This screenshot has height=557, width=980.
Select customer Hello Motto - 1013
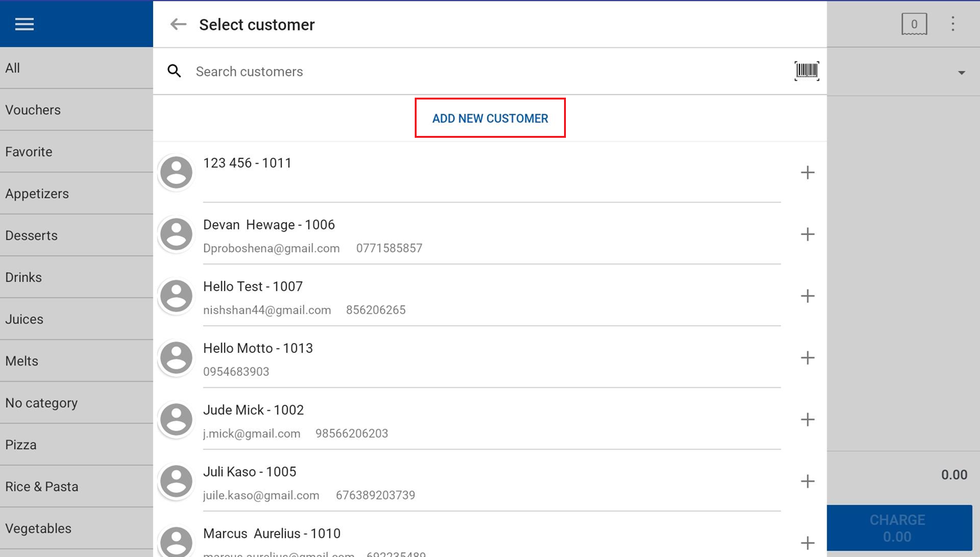pos(258,348)
